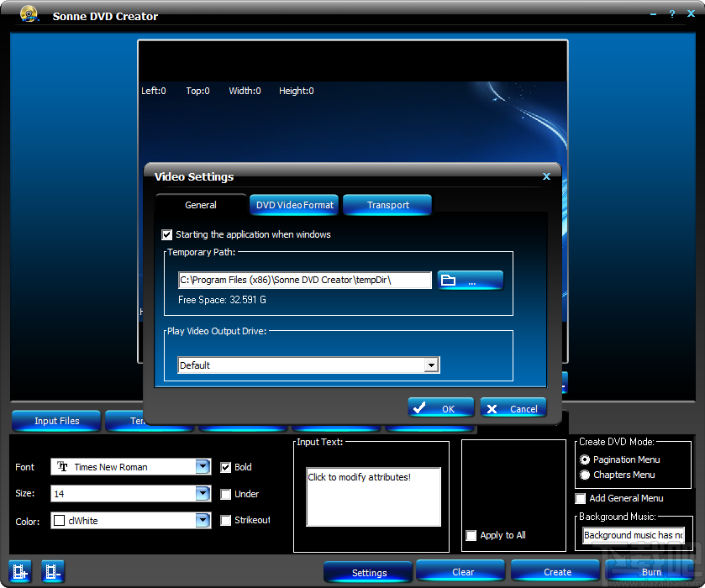705x588 pixels.
Task: Select the Chapters Menu radio button
Action: tap(585, 475)
